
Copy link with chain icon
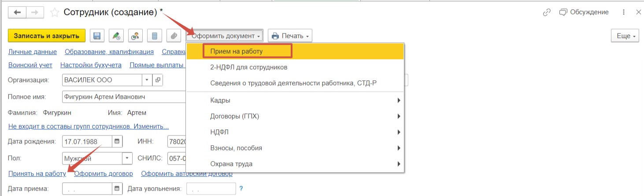click(x=547, y=12)
